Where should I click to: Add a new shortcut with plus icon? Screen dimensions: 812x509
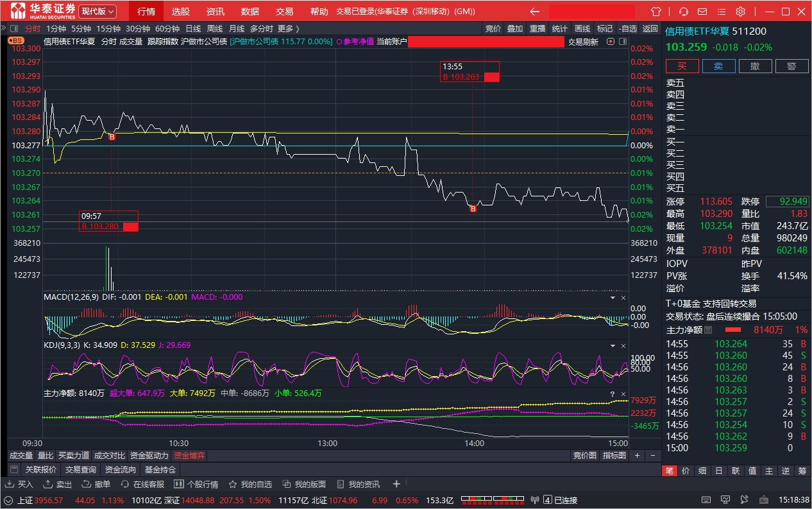pos(396,485)
